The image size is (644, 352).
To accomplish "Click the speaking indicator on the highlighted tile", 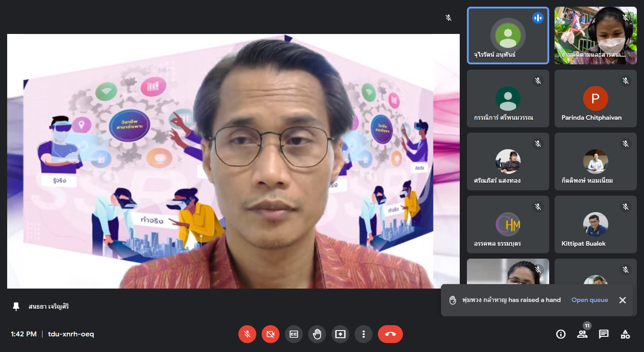I will 538,18.
